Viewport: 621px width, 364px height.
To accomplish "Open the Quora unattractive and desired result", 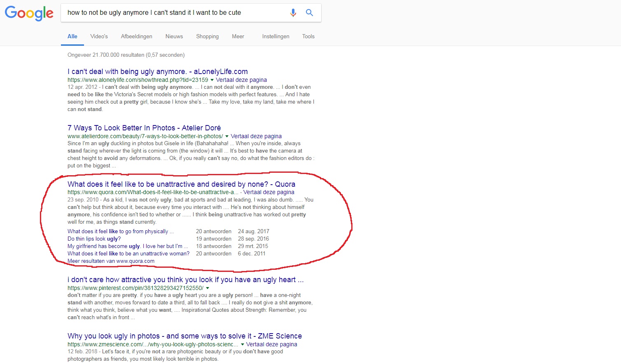I will (x=181, y=184).
